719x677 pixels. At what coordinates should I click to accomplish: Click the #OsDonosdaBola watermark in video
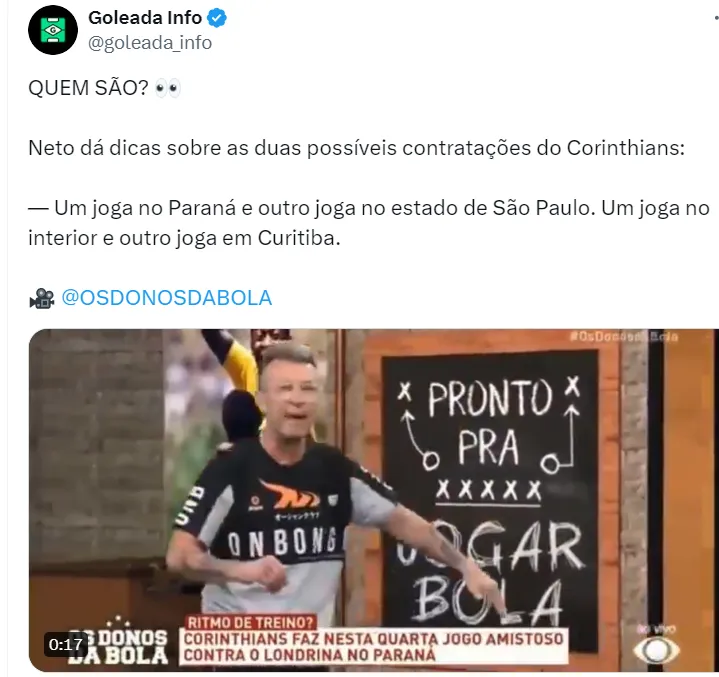(624, 337)
